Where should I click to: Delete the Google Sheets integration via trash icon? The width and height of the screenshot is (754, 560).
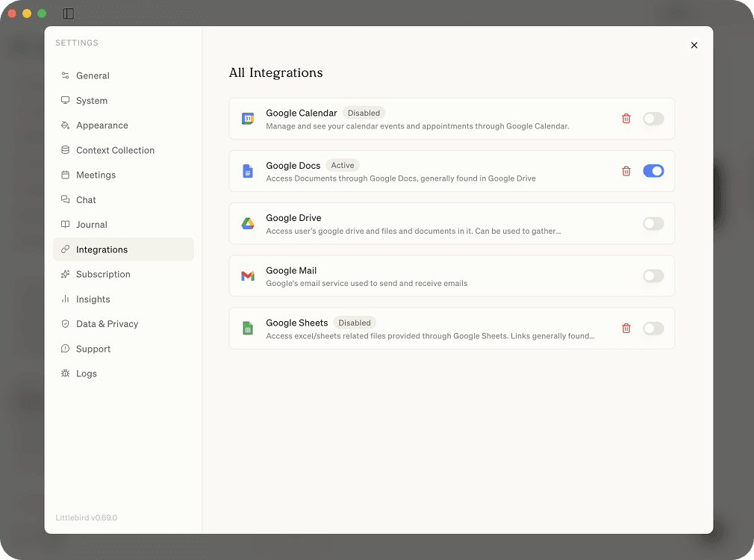(626, 328)
